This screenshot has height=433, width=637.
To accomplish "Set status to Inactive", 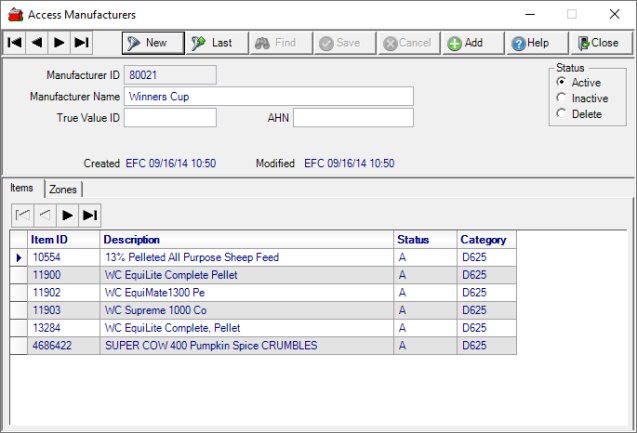I will point(562,99).
